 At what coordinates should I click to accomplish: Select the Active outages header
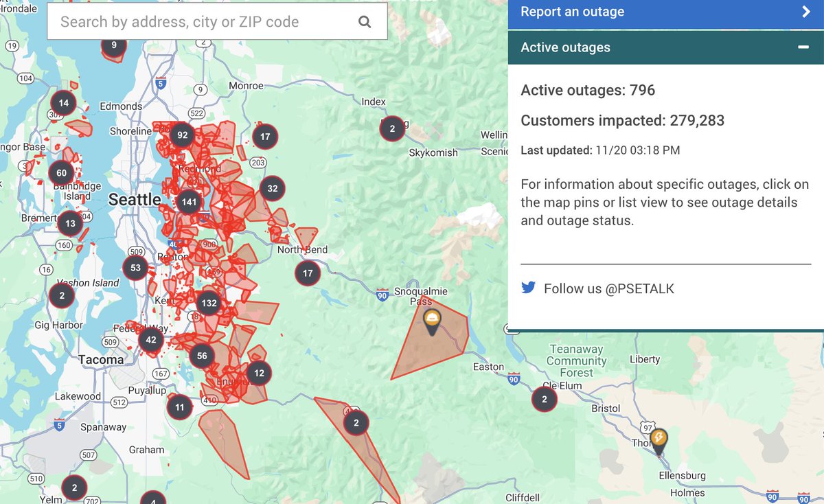(666, 47)
